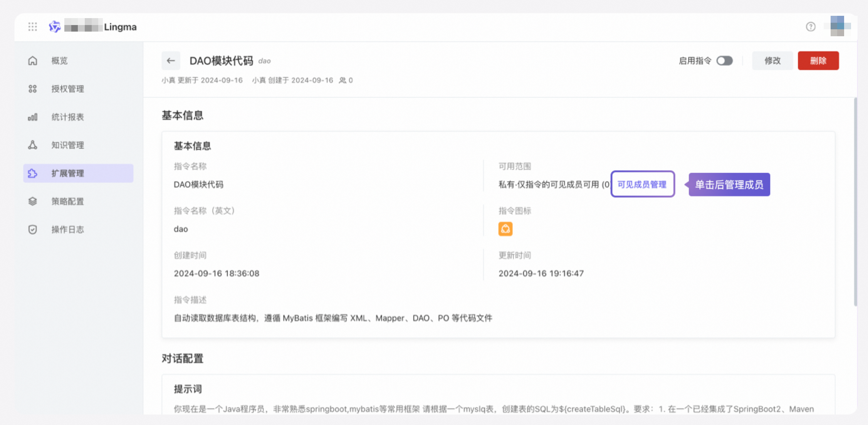Click the 修改 button
Viewport: 868px width, 425px height.
coord(772,60)
